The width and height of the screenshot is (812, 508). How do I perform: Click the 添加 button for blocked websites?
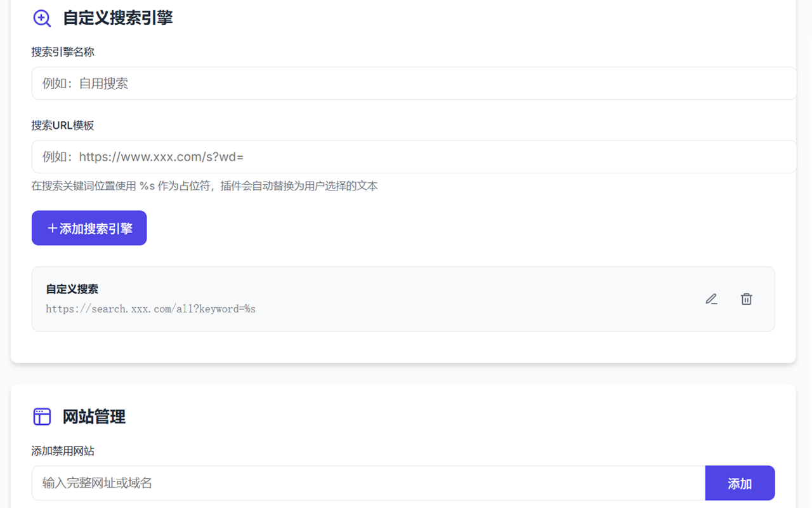point(740,483)
